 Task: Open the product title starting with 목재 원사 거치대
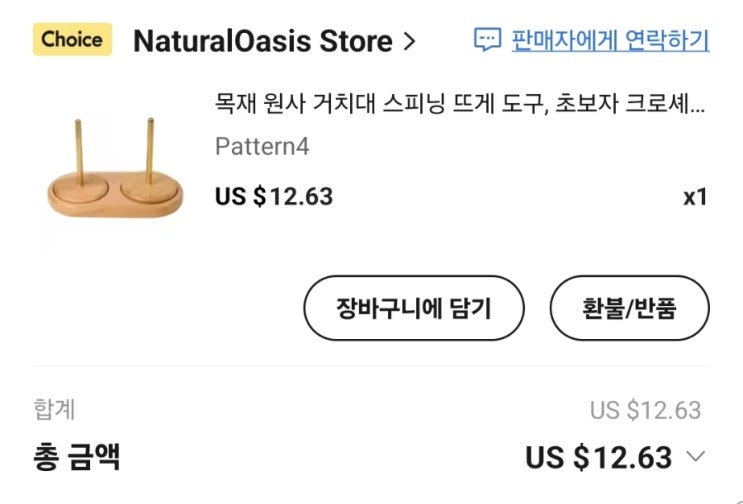[x=450, y=102]
